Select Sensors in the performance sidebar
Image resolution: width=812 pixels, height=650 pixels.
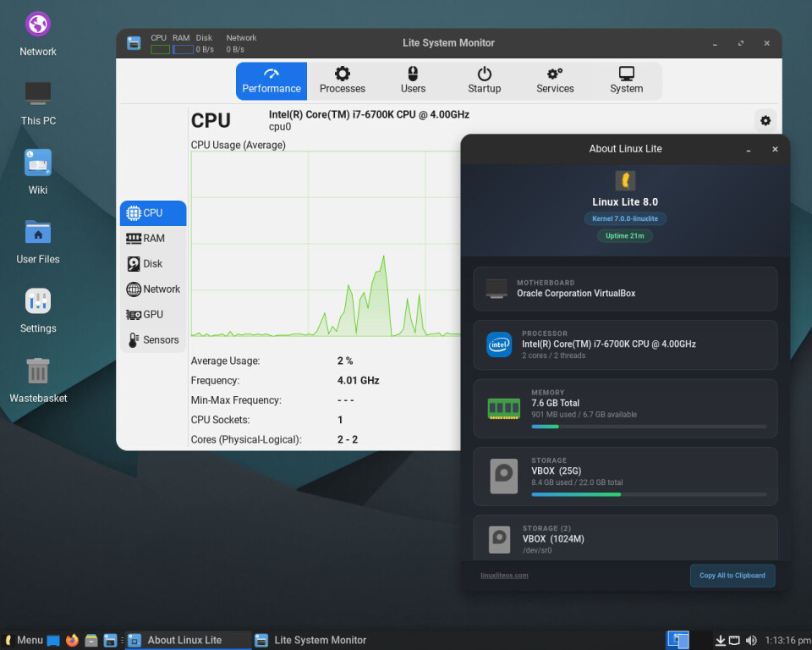click(x=153, y=340)
